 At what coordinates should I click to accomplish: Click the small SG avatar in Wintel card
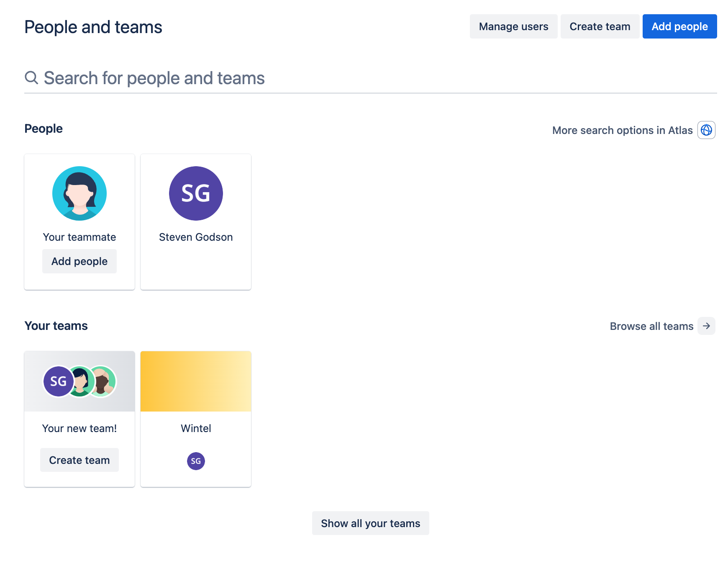coord(196,461)
